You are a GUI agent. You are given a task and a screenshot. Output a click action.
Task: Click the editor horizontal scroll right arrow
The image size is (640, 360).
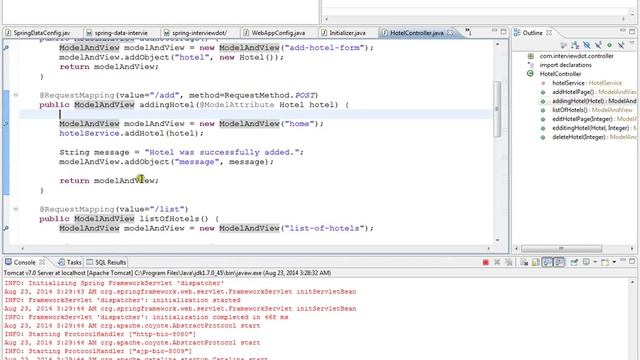[x=488, y=248]
